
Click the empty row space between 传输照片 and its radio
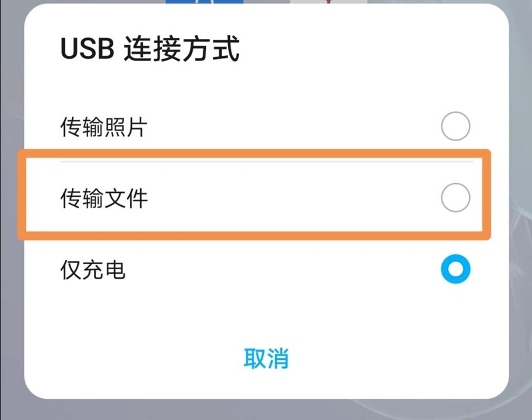290,127
